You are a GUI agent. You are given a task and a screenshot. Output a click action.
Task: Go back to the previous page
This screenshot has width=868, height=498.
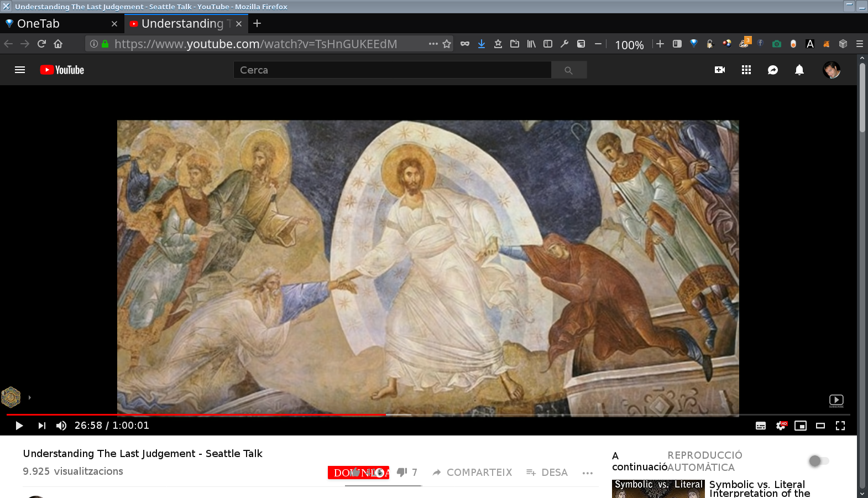(x=8, y=44)
